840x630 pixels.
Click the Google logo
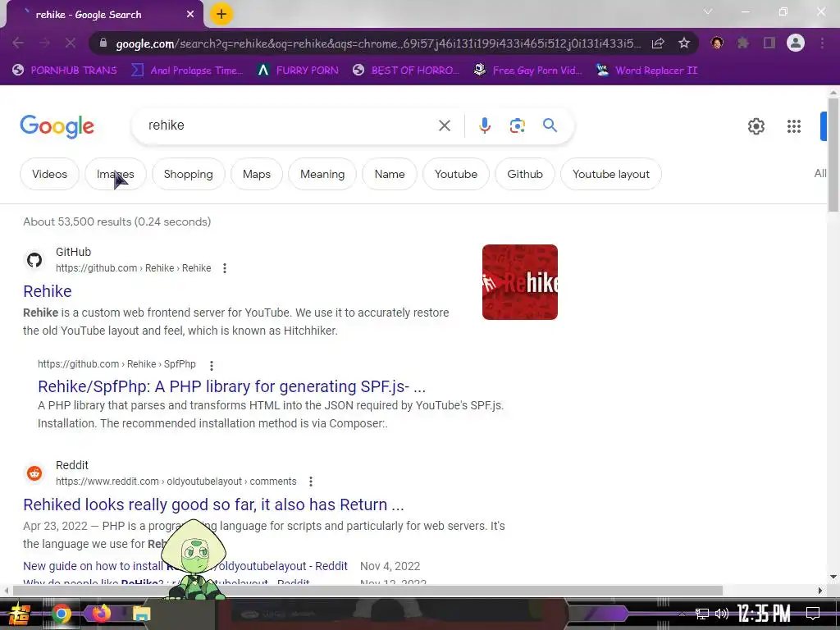[57, 126]
